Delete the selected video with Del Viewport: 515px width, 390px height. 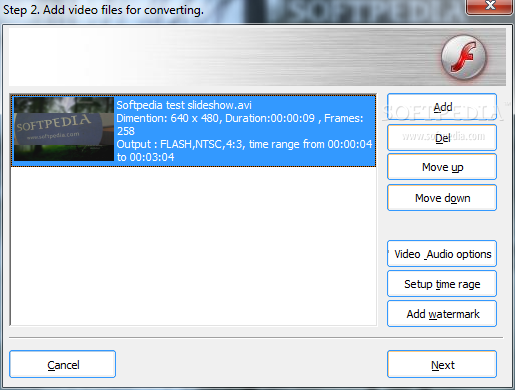(x=442, y=138)
